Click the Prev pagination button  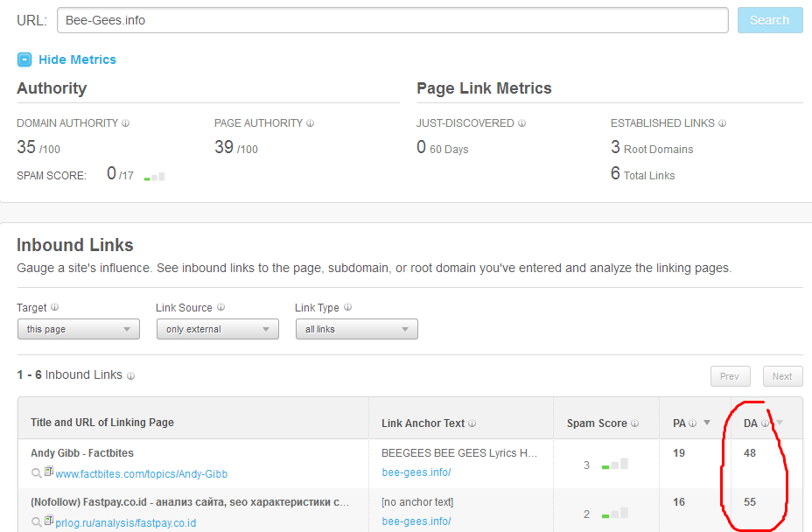click(x=730, y=376)
